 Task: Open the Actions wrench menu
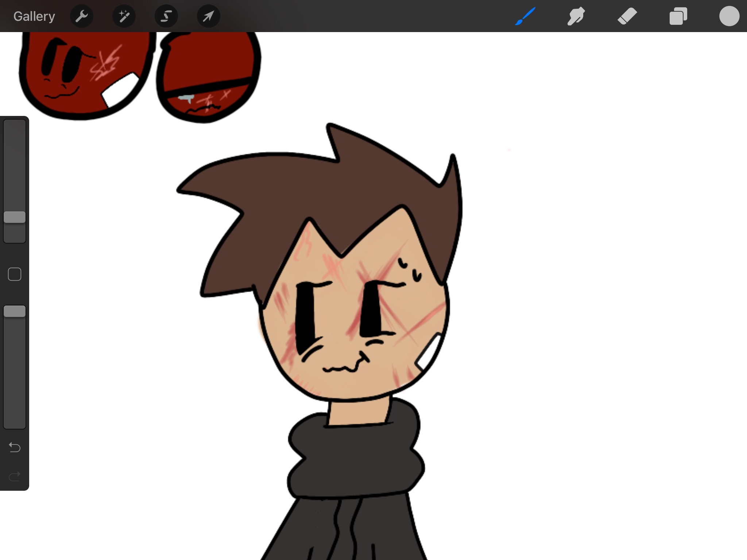(82, 16)
